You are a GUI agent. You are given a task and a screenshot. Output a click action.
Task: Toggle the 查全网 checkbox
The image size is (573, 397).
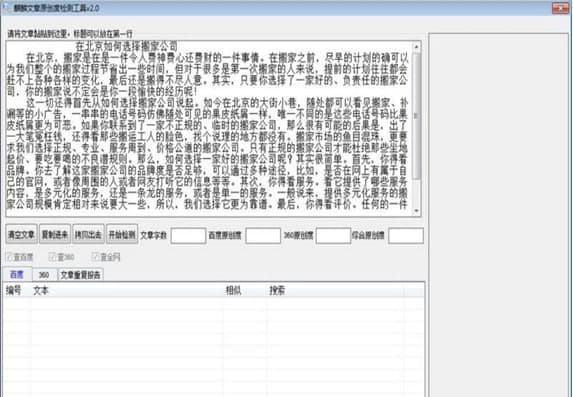(x=106, y=257)
